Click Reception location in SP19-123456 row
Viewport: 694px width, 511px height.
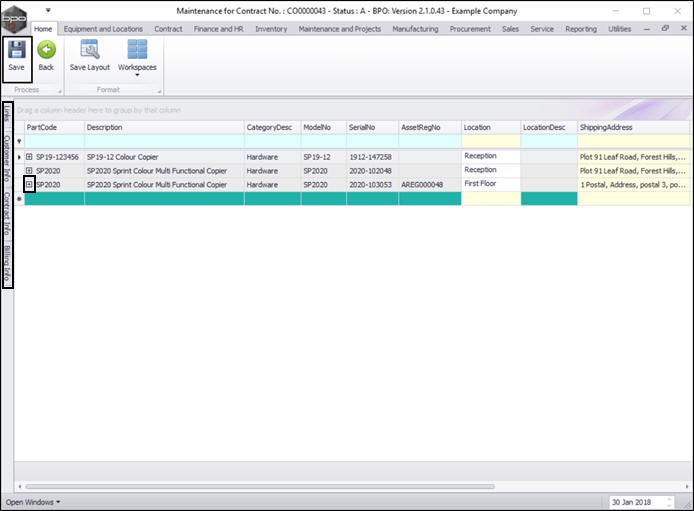point(491,156)
